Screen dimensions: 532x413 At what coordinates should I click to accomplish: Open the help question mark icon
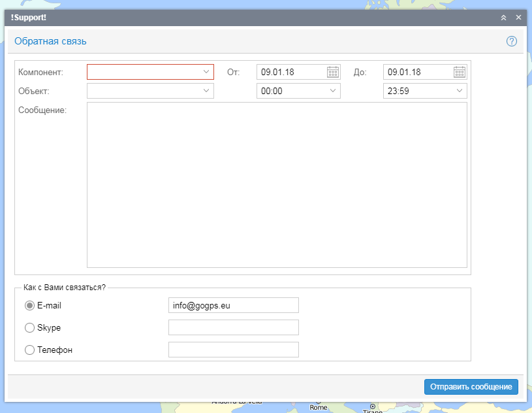click(x=511, y=41)
